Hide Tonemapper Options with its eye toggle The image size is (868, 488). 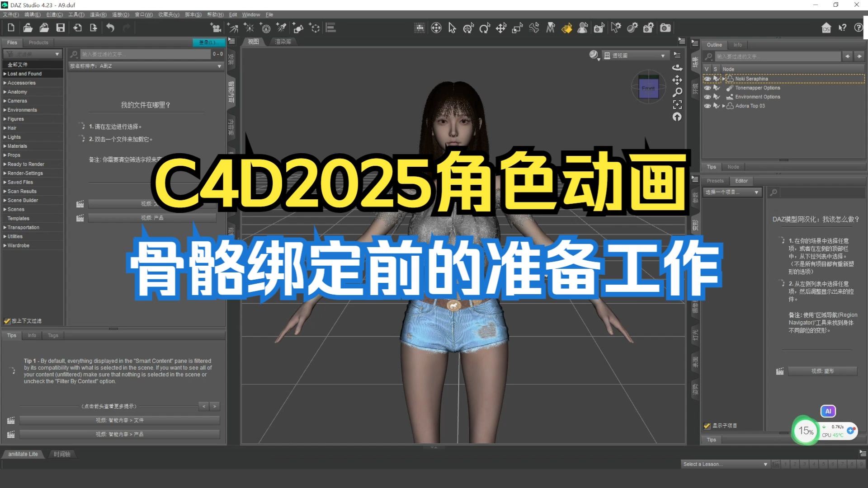click(x=708, y=88)
